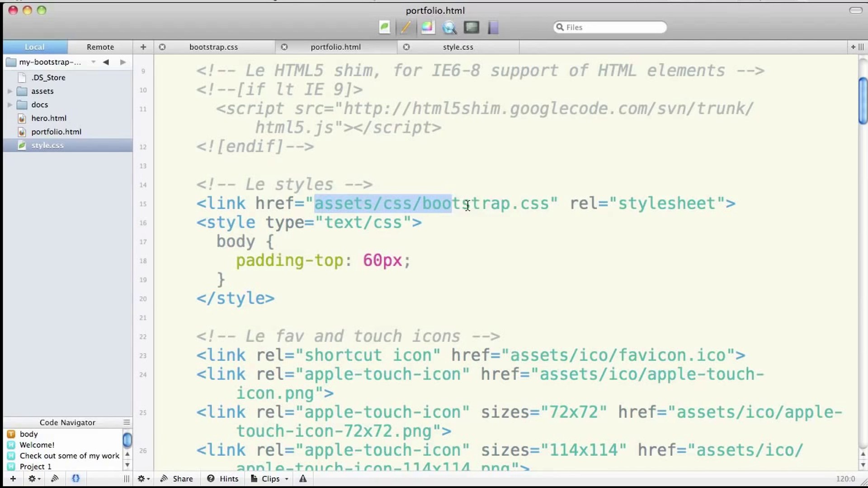The height and width of the screenshot is (488, 868).
Task: Click the Preview magnifier globe icon
Action: [449, 28]
